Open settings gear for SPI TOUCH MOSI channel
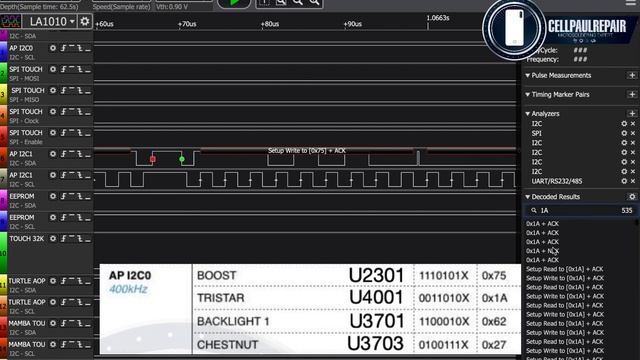The height and width of the screenshot is (360, 640). coord(53,69)
